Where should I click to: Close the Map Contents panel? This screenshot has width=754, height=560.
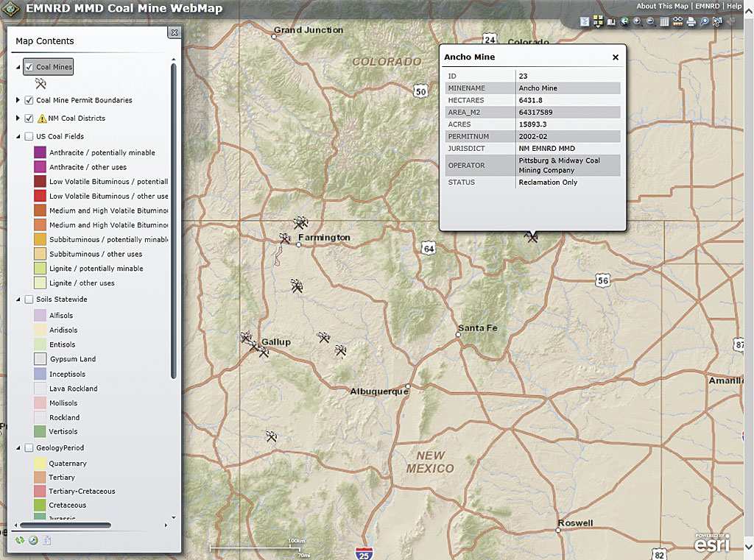175,32
